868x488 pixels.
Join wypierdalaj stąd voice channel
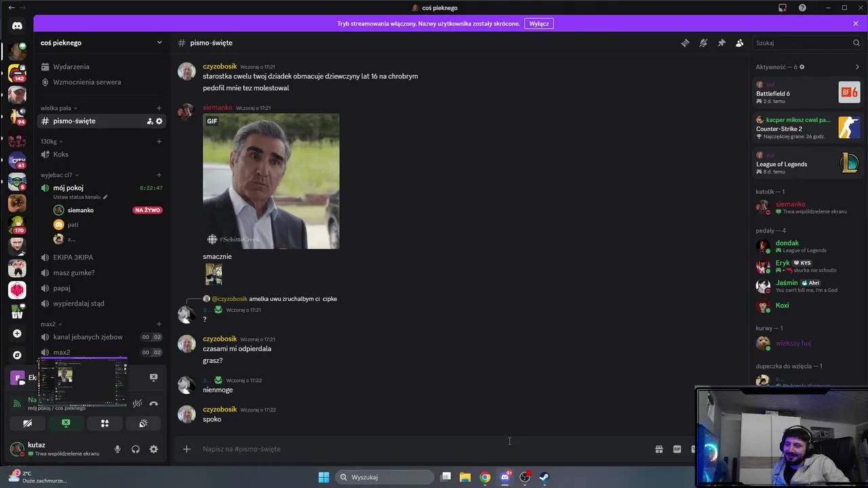pyautogui.click(x=102, y=304)
